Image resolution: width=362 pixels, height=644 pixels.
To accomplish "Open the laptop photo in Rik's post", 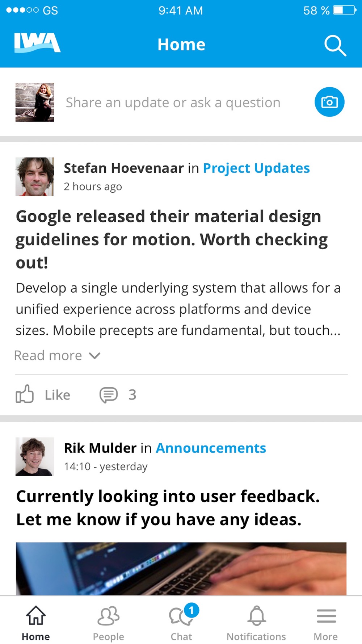I will point(181,569).
